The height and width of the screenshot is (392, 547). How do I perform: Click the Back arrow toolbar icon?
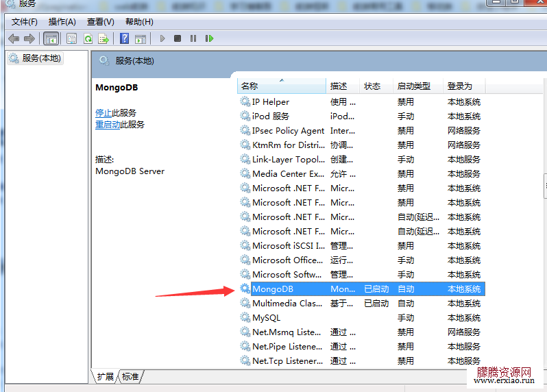pos(14,38)
